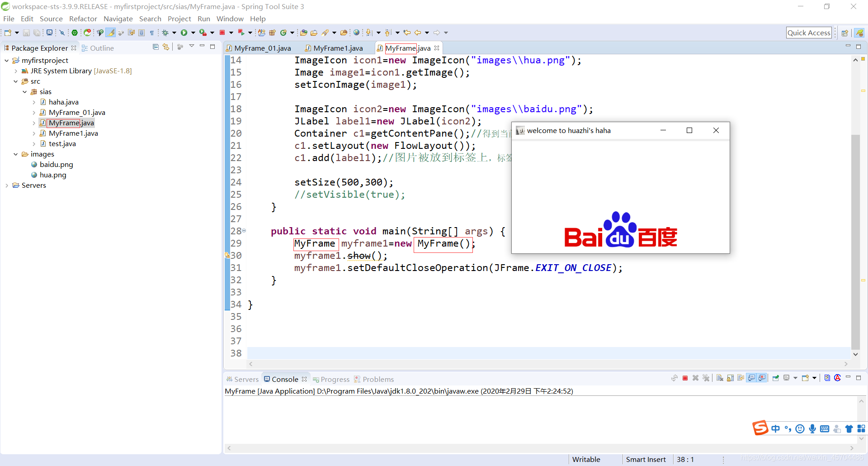Screen dimensions: 868x466
Task: Open the Servers view tab
Action: click(x=243, y=379)
